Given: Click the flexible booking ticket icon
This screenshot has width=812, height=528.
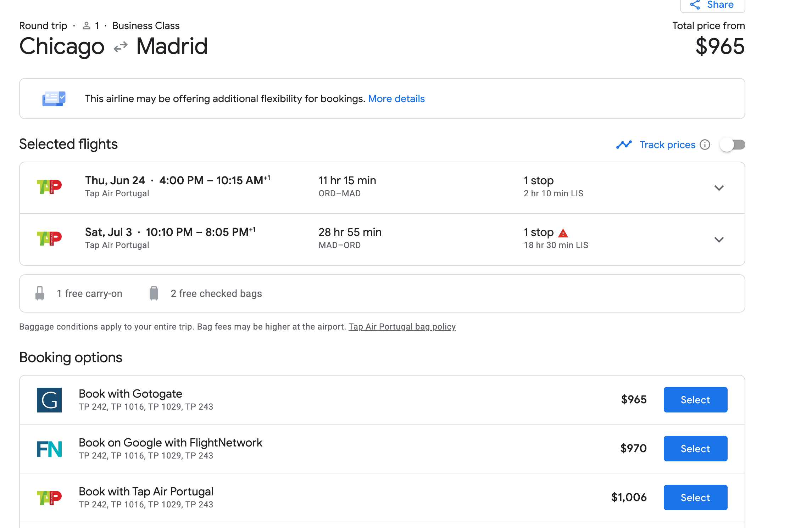Looking at the screenshot, I should pyautogui.click(x=54, y=99).
